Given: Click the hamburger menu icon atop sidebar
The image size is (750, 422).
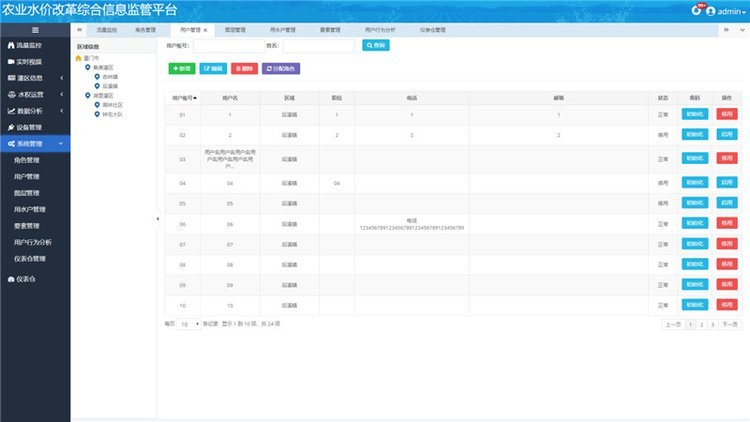Looking at the screenshot, I should pyautogui.click(x=35, y=31).
